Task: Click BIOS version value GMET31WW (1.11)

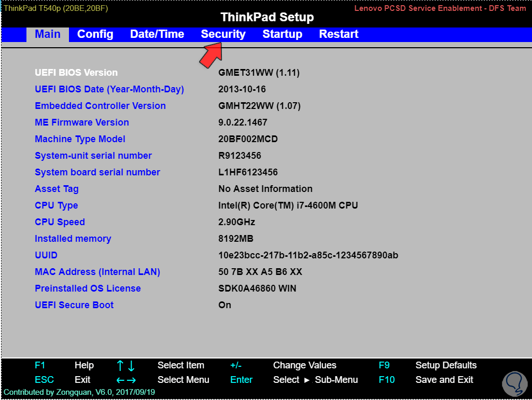Action: pyautogui.click(x=259, y=73)
